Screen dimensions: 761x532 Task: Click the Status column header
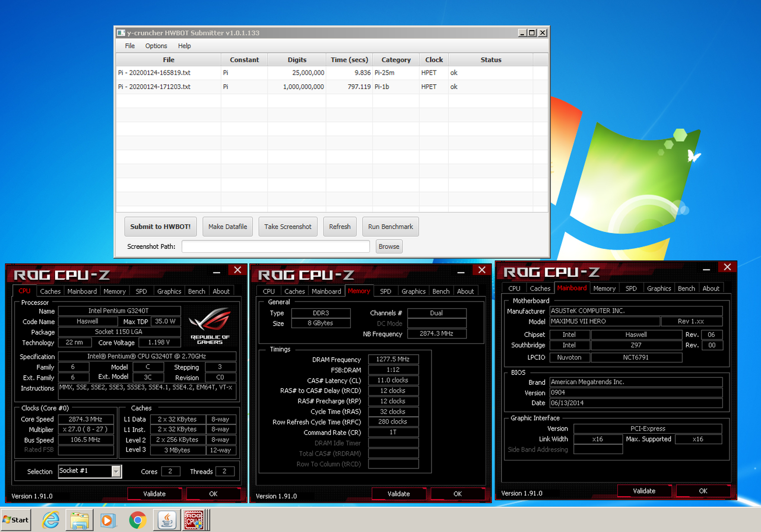coord(491,60)
